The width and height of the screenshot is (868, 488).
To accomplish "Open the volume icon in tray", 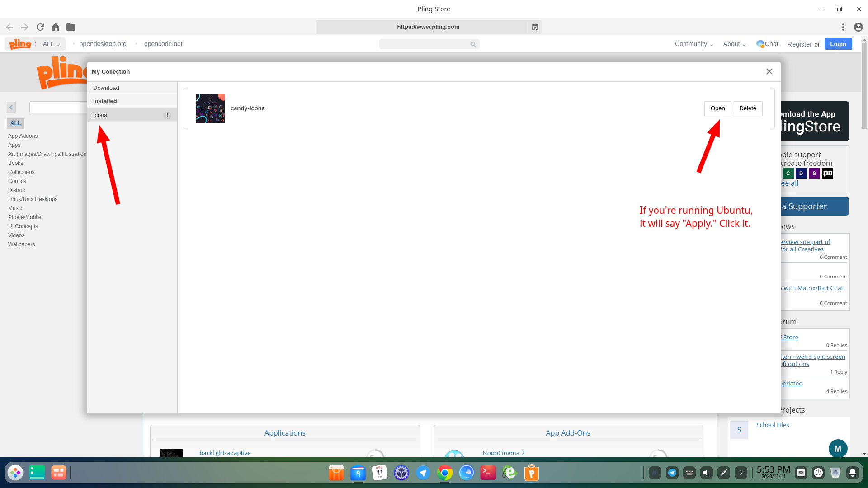I will (706, 473).
